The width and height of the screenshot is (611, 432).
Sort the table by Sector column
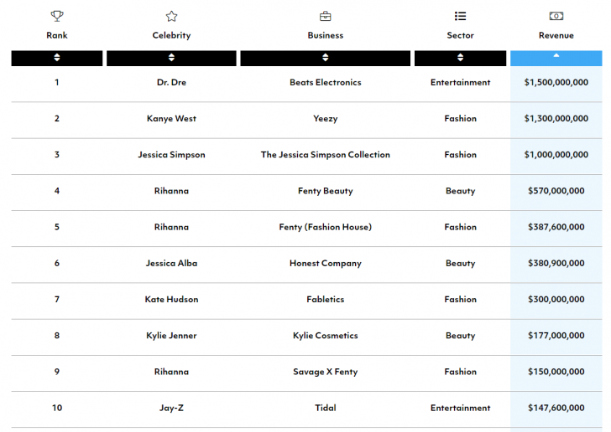click(x=460, y=58)
